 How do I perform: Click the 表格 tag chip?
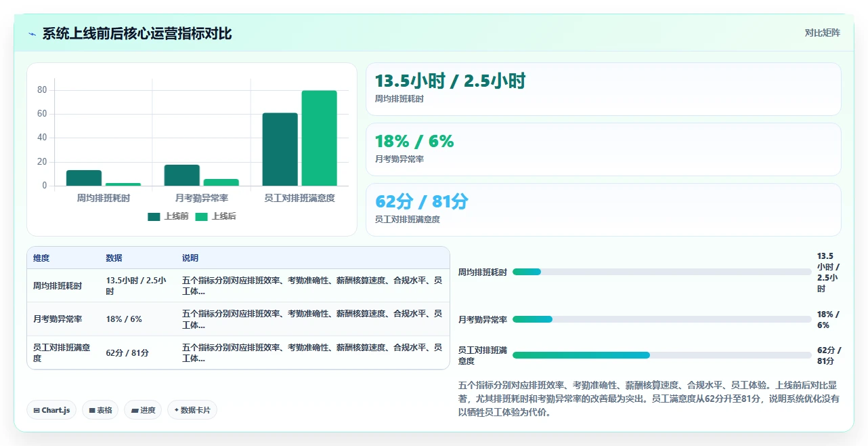click(x=100, y=410)
